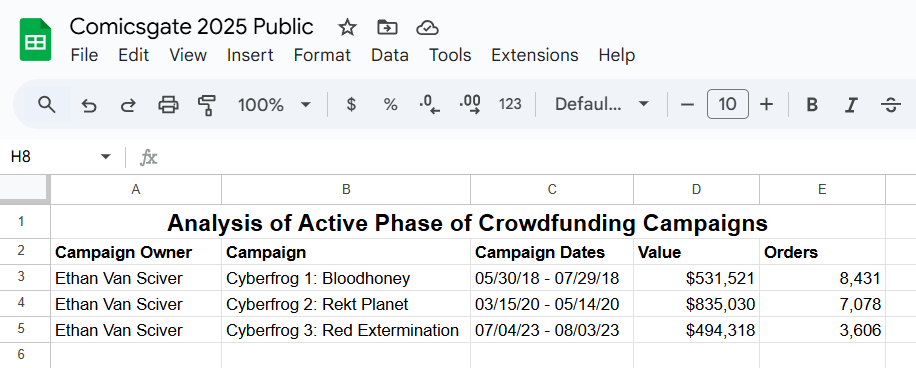Select the Paint format roller icon
Viewport: 916px width, 368px height.
point(207,105)
